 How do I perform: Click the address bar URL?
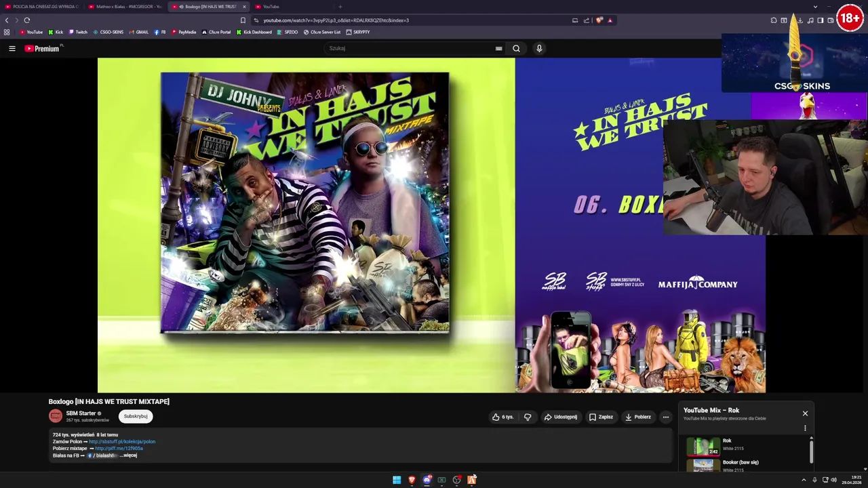coord(336,20)
